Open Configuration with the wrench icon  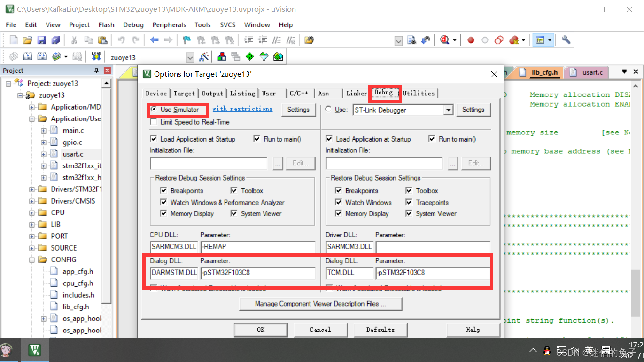point(566,40)
